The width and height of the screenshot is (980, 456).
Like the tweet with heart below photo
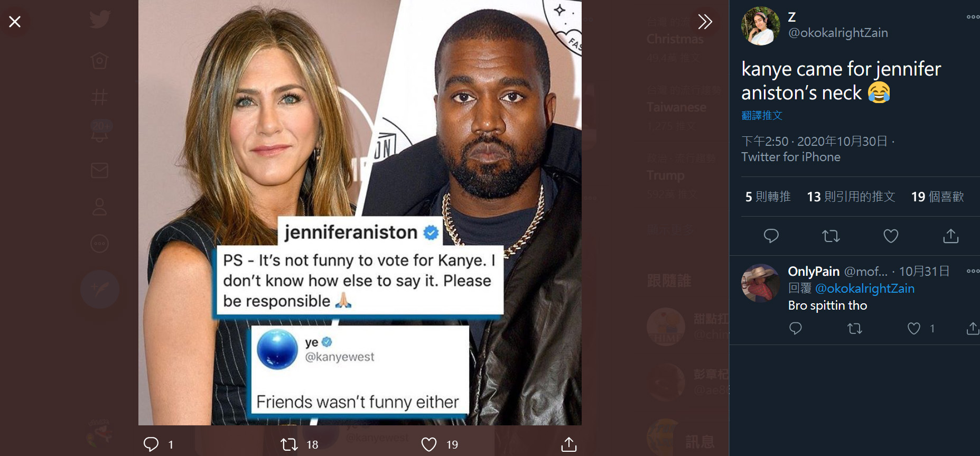pyautogui.click(x=429, y=444)
